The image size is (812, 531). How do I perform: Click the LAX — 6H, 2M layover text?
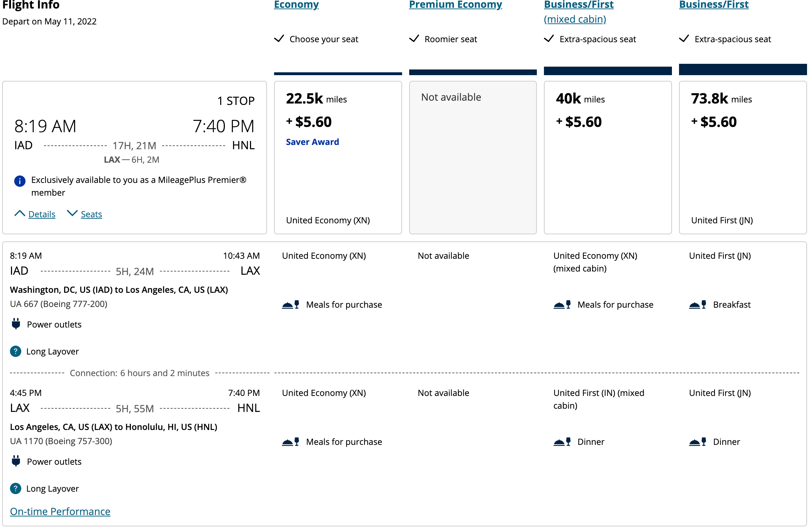pos(132,160)
